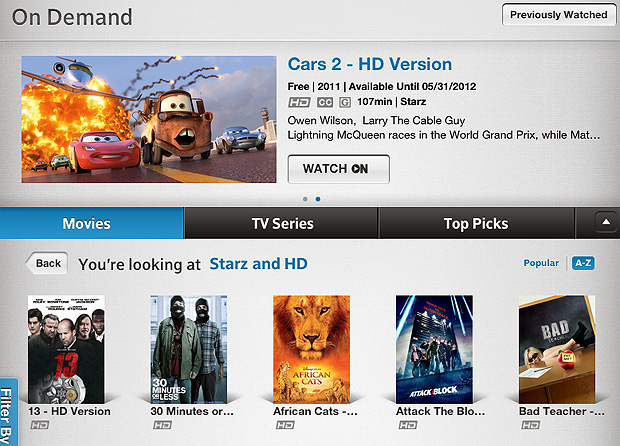
Task: Select the second carousel page dot
Action: [318, 199]
